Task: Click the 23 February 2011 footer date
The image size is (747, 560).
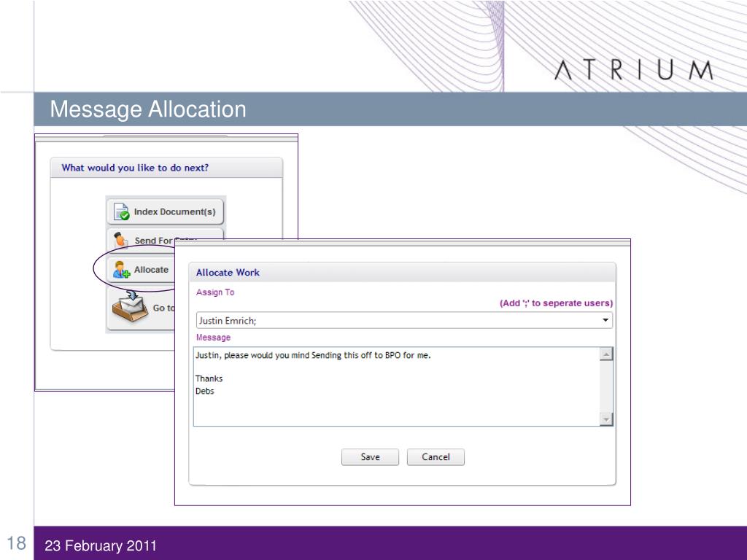Action: click(x=101, y=546)
